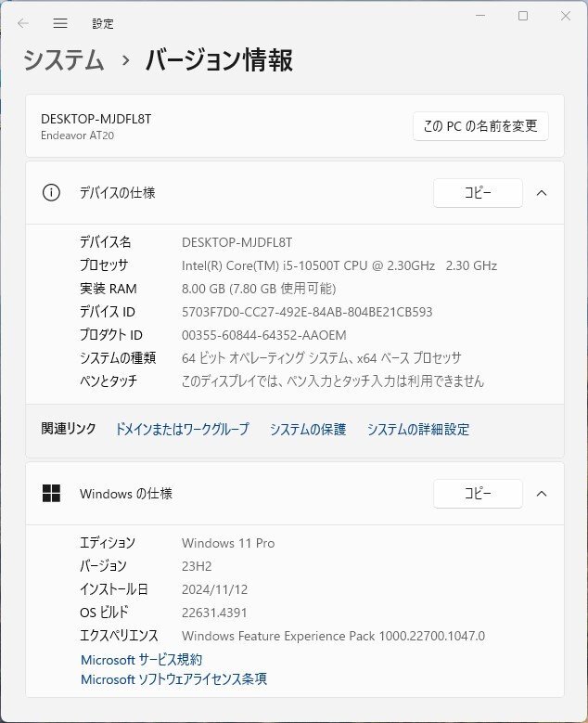Open ドメインまたはワークグループ link
588x723 pixels.
click(x=182, y=430)
